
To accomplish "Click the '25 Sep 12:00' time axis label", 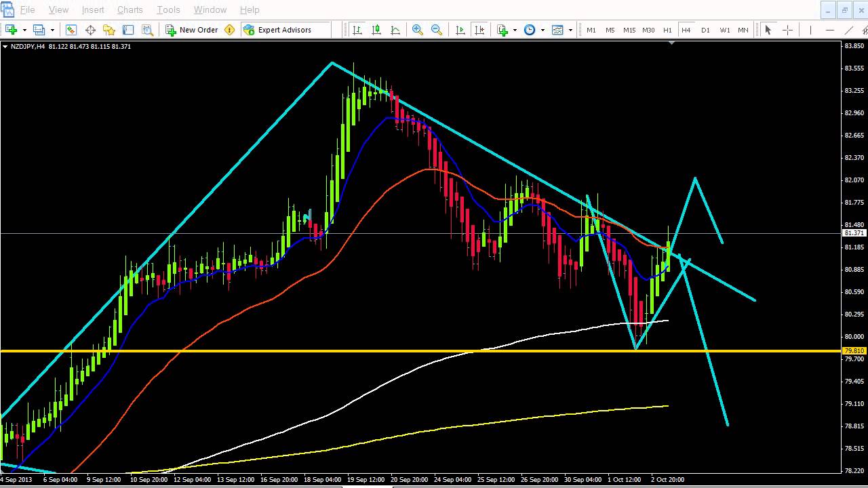I will (x=496, y=480).
